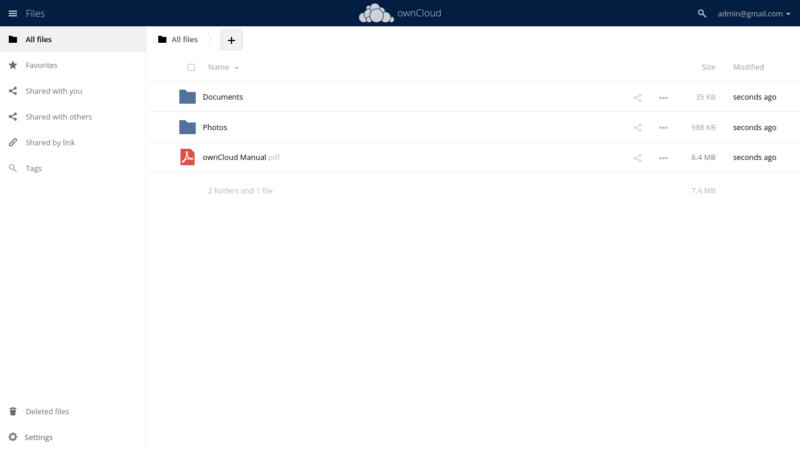Screen dimensions: 800x450
Task: Sort files by Modified column header
Action: (748, 68)
